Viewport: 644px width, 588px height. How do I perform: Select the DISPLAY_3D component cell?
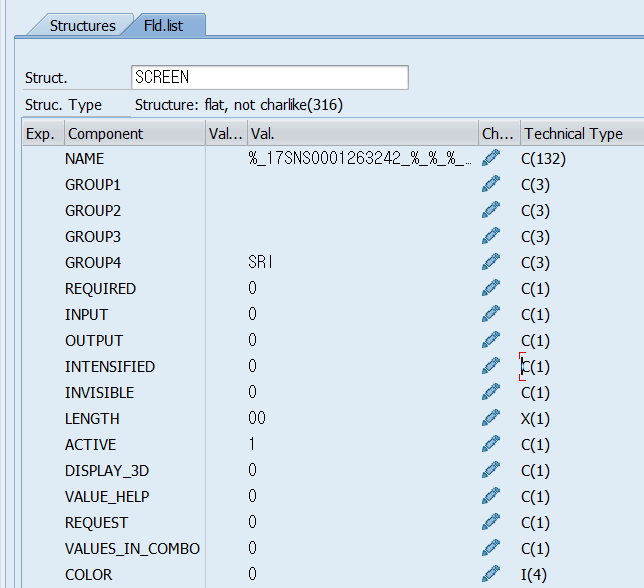click(135, 471)
